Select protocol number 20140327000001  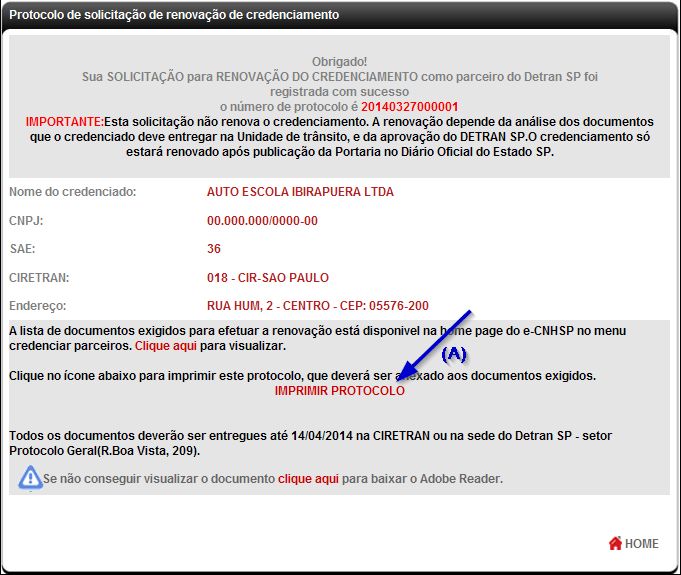click(410, 106)
